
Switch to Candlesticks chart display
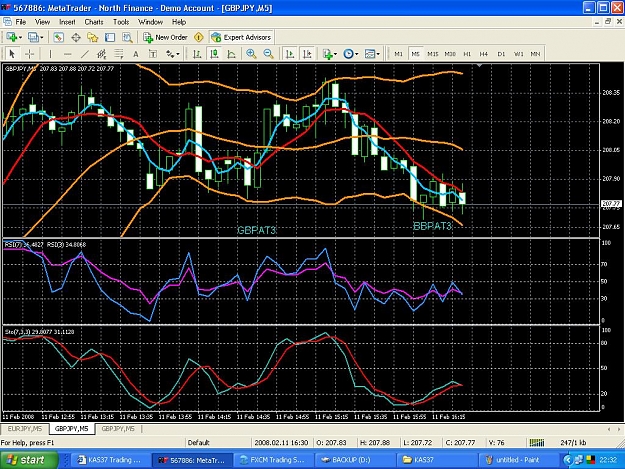[x=214, y=53]
